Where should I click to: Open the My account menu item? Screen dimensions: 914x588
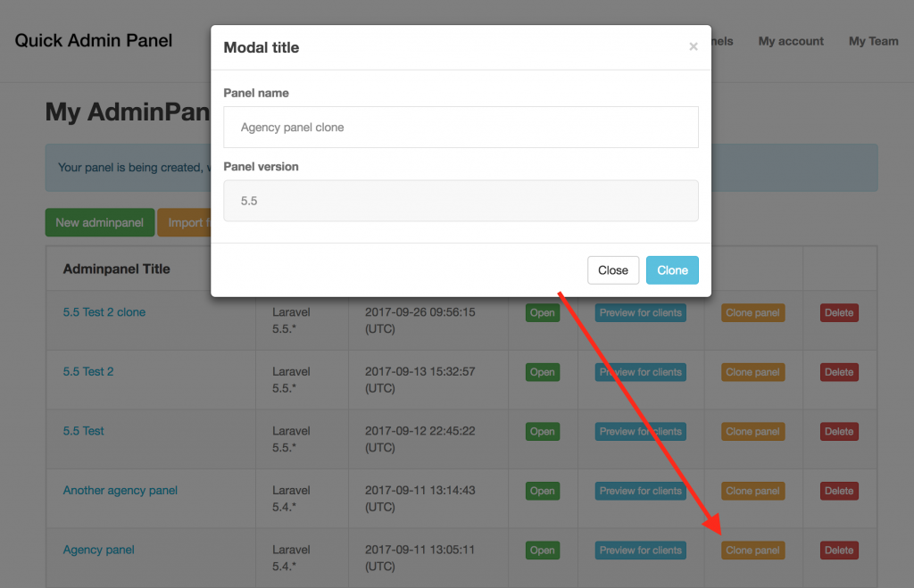(x=791, y=41)
